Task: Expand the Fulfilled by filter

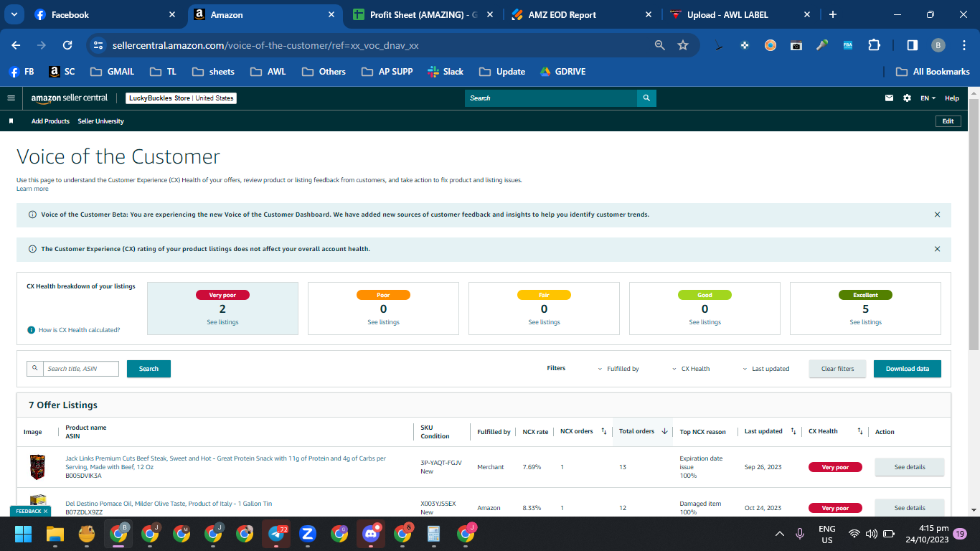Action: 618,369
